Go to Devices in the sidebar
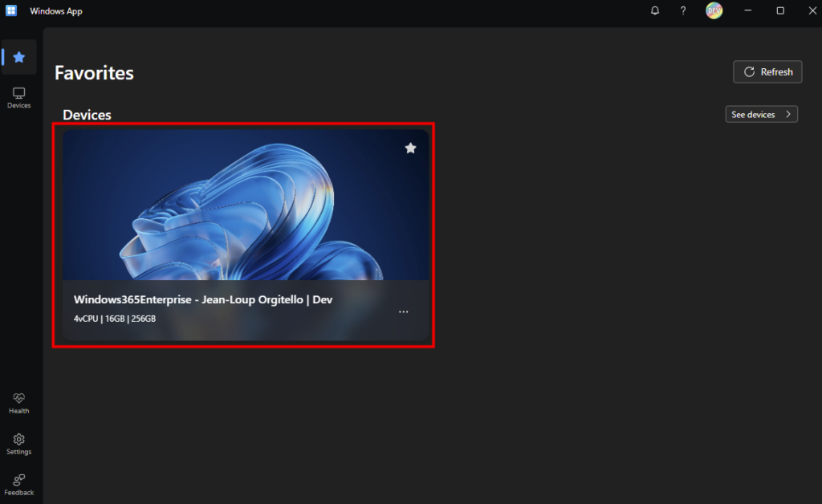The width and height of the screenshot is (822, 504). (19, 98)
